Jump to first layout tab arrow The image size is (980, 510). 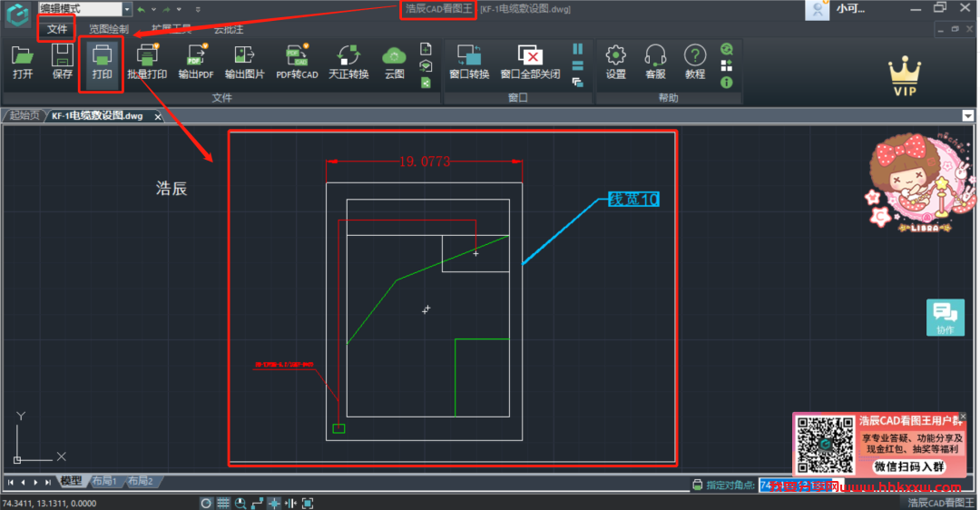point(11,482)
